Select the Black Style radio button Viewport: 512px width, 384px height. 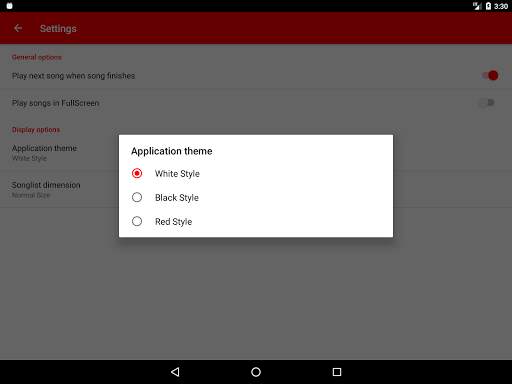[137, 197]
